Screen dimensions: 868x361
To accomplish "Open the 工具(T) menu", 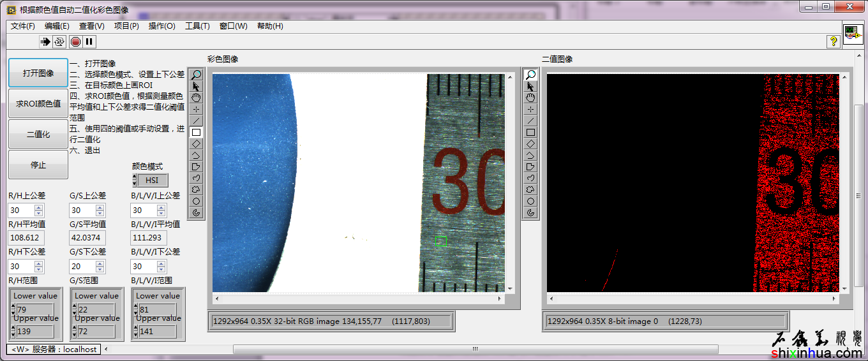I will tap(197, 26).
